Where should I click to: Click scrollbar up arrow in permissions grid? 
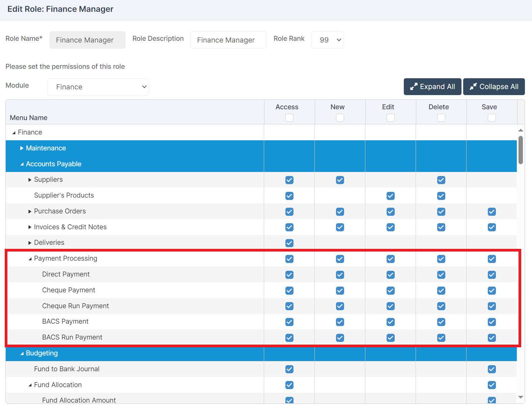[521, 130]
